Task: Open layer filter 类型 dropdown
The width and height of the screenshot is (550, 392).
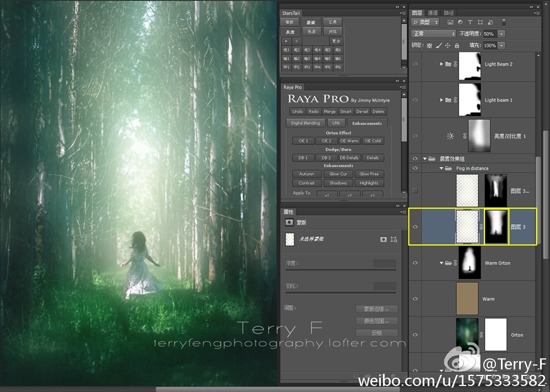Action: tap(425, 22)
